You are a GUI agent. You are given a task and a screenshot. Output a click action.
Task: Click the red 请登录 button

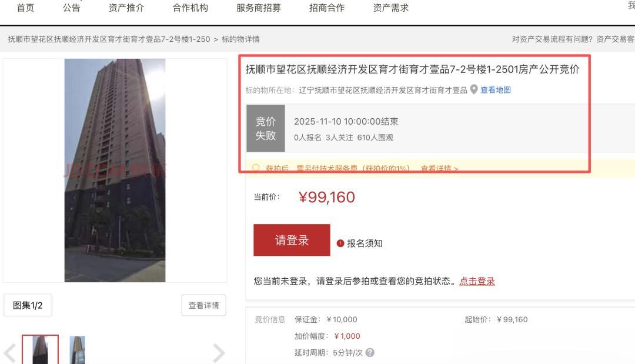292,240
